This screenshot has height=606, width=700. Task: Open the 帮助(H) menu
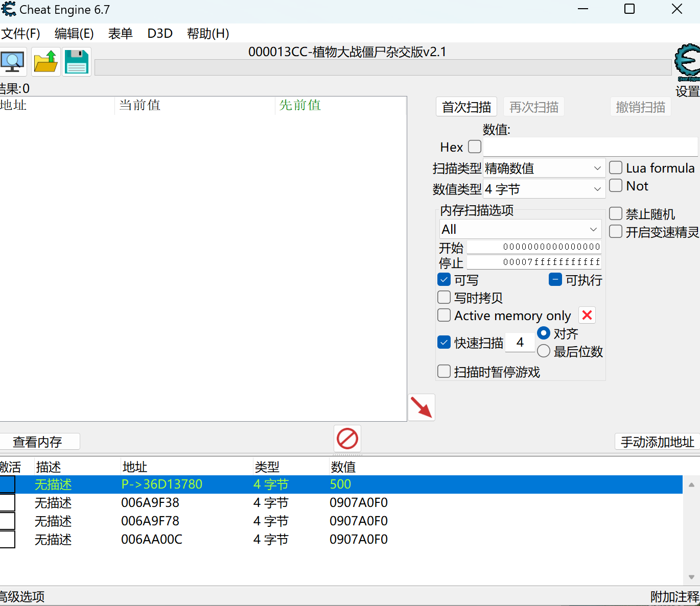208,34
